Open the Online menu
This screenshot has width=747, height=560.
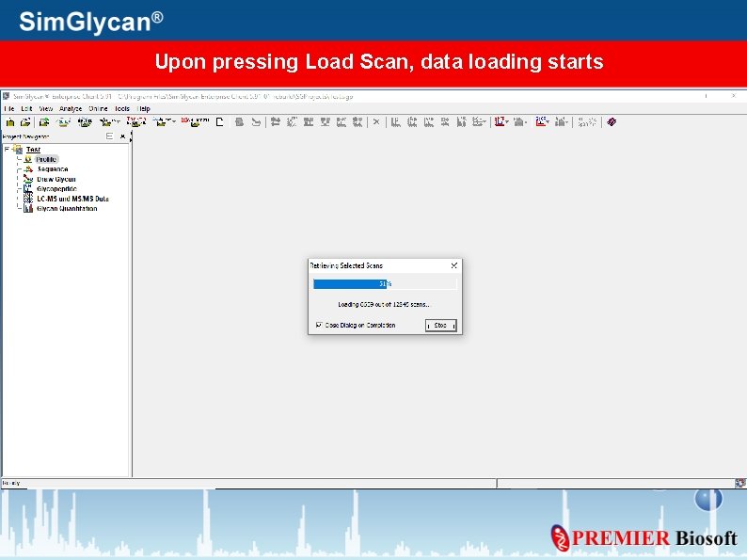pos(98,108)
